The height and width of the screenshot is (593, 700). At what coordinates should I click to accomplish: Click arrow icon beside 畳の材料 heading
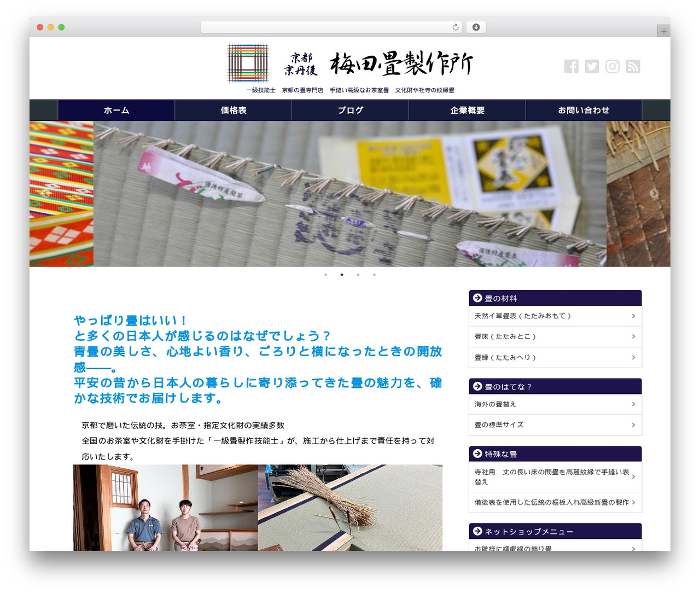pyautogui.click(x=477, y=298)
